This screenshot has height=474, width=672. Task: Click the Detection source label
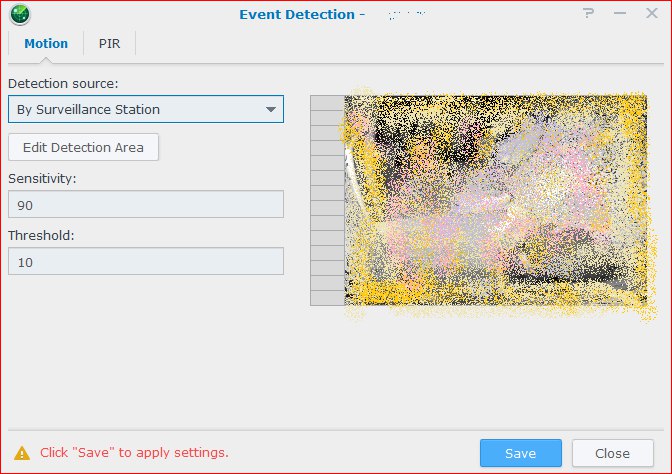(63, 83)
